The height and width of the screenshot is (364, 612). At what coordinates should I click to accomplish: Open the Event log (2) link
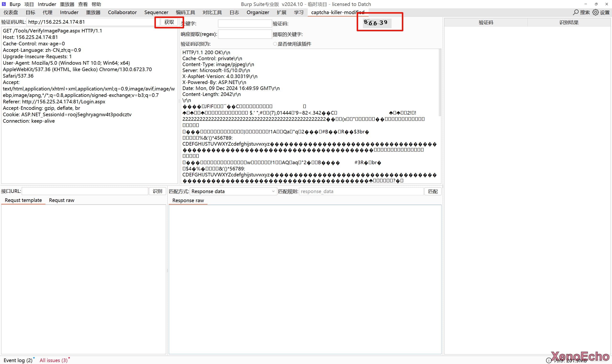[x=18, y=360]
